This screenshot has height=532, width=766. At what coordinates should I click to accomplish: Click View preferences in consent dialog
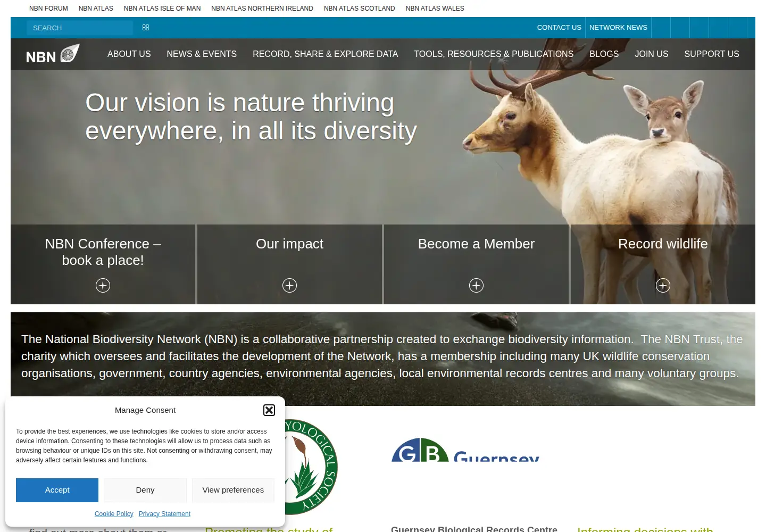pos(233,490)
